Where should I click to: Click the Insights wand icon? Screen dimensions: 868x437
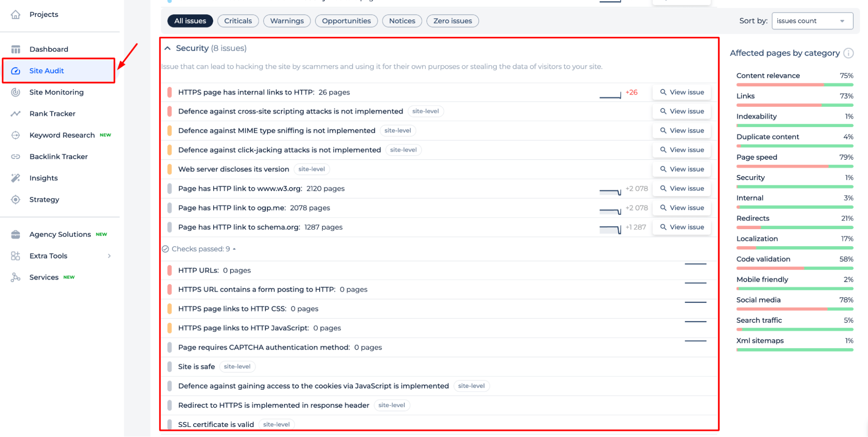point(16,178)
